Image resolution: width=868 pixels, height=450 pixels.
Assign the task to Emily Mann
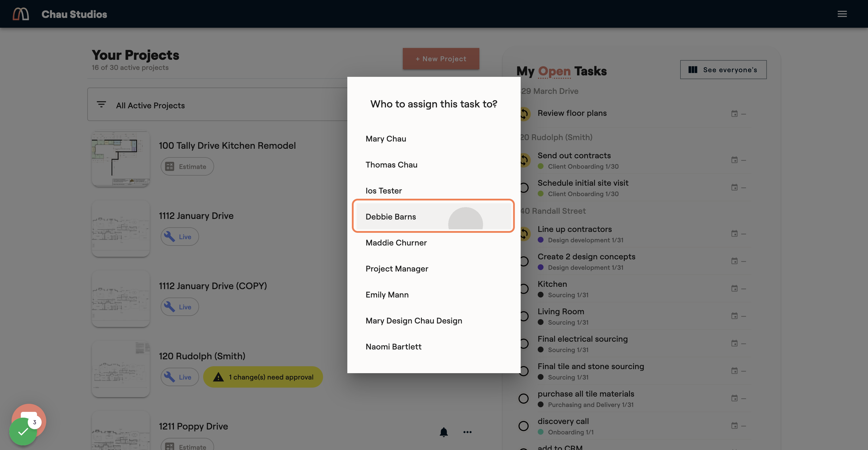coord(434,295)
